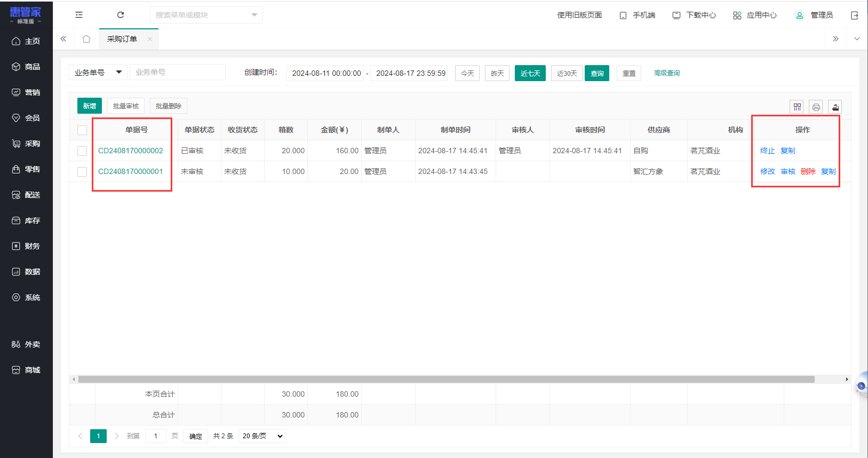
Task: Open the 20 条/页 page size dropdown
Action: coord(262,436)
